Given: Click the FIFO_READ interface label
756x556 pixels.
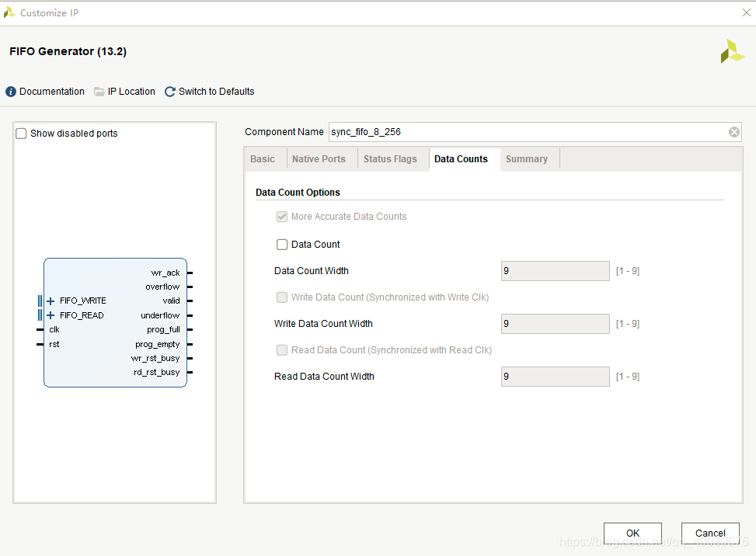Looking at the screenshot, I should click(82, 315).
